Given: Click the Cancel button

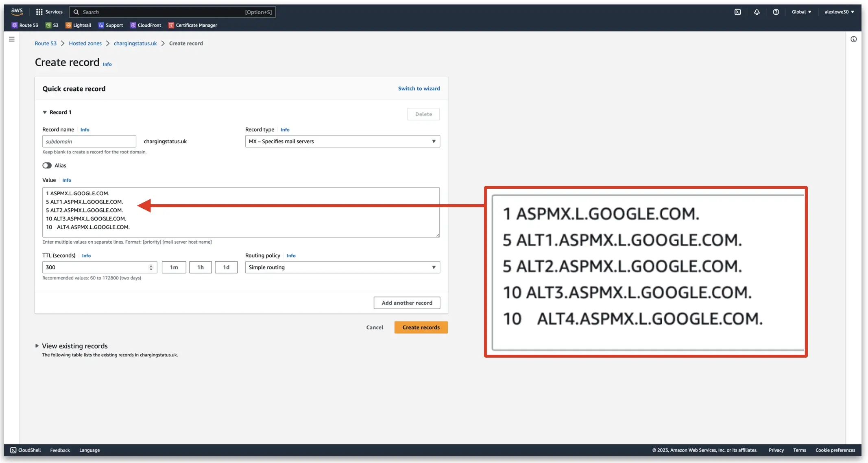Looking at the screenshot, I should [x=375, y=328].
